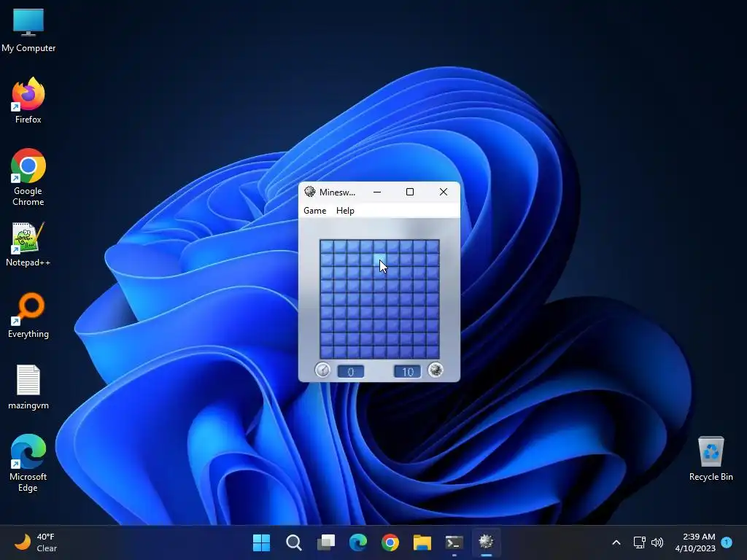Click the timer display showing 0
This screenshot has width=747, height=560.
tap(351, 371)
